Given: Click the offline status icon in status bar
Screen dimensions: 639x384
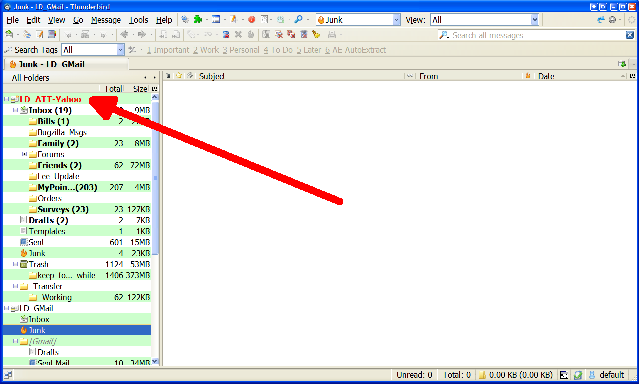Looking at the screenshot, I should 8,375.
